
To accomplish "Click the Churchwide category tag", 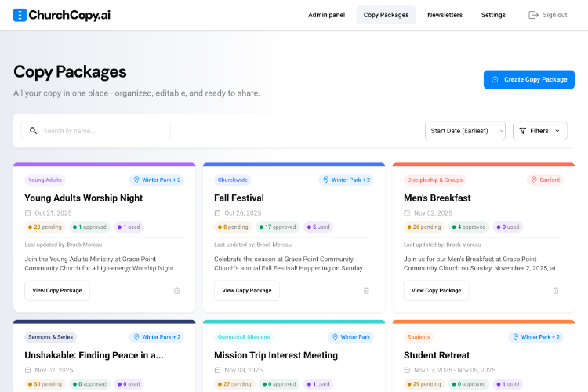I will pyautogui.click(x=233, y=180).
